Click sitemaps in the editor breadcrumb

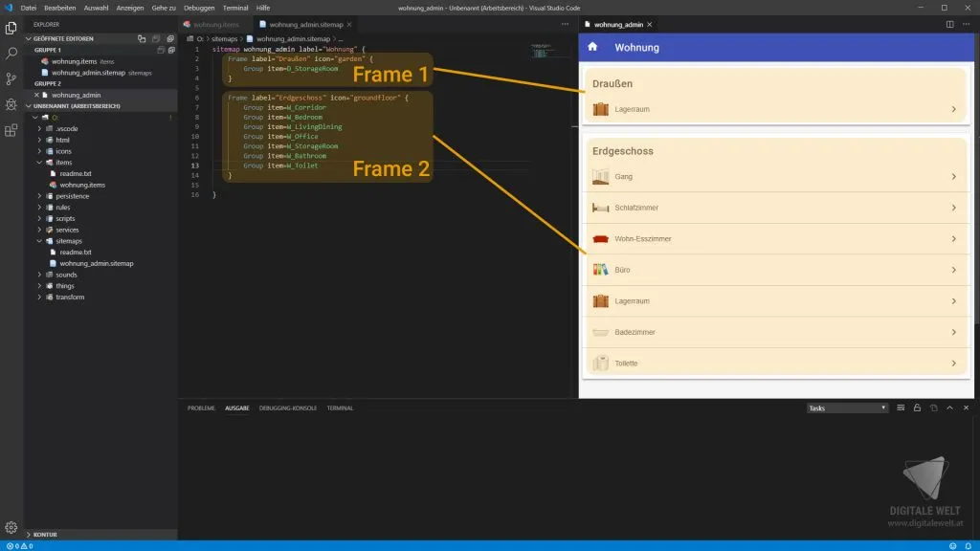[224, 38]
